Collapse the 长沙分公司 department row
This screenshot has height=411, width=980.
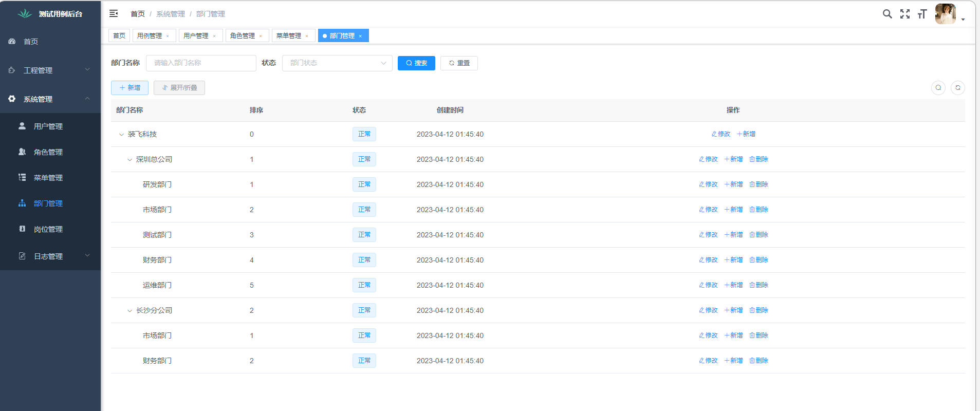(x=130, y=311)
